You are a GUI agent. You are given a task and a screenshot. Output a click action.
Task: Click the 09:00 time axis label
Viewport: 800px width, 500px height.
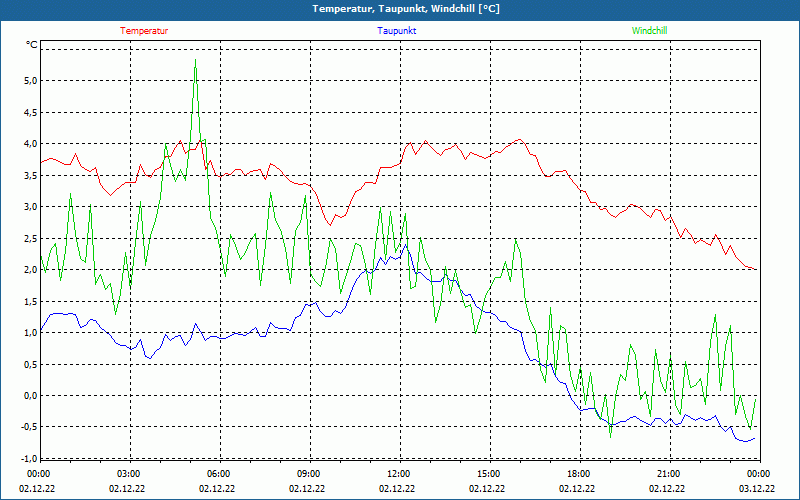[308, 474]
